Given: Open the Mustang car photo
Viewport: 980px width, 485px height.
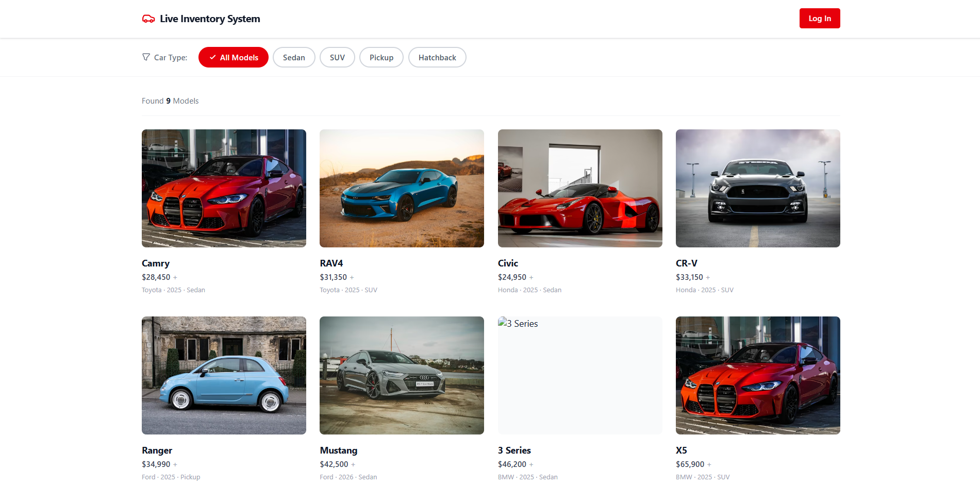Looking at the screenshot, I should pyautogui.click(x=402, y=375).
